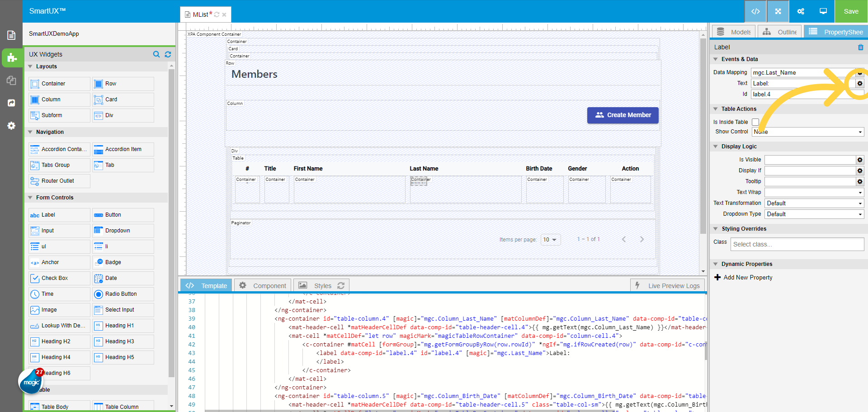Image resolution: width=868 pixels, height=412 pixels.
Task: Open the gear next to Data Mapping field
Action: pos(859,72)
